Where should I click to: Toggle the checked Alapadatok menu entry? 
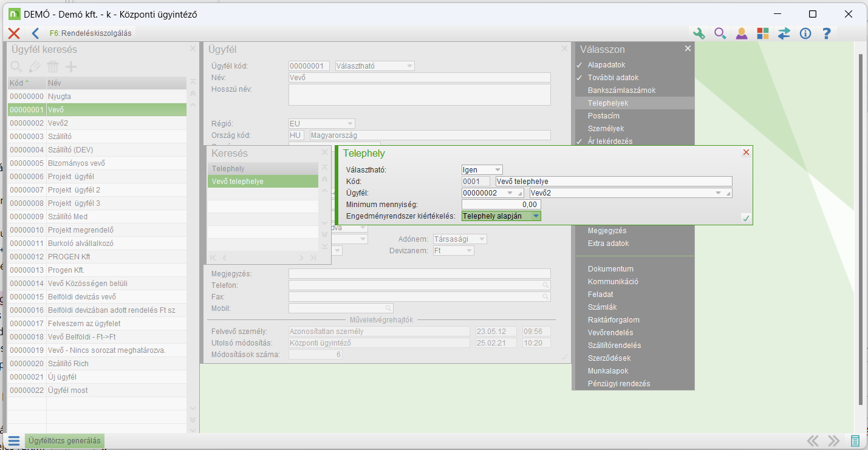pos(606,65)
